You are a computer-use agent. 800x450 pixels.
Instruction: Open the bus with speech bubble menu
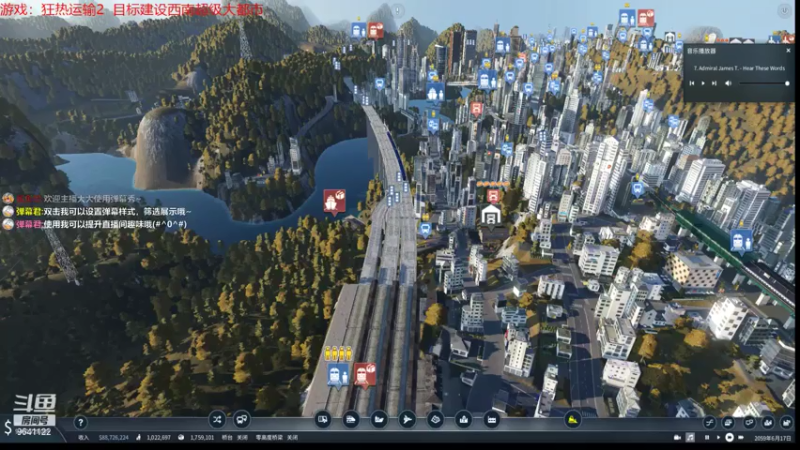click(x=241, y=420)
